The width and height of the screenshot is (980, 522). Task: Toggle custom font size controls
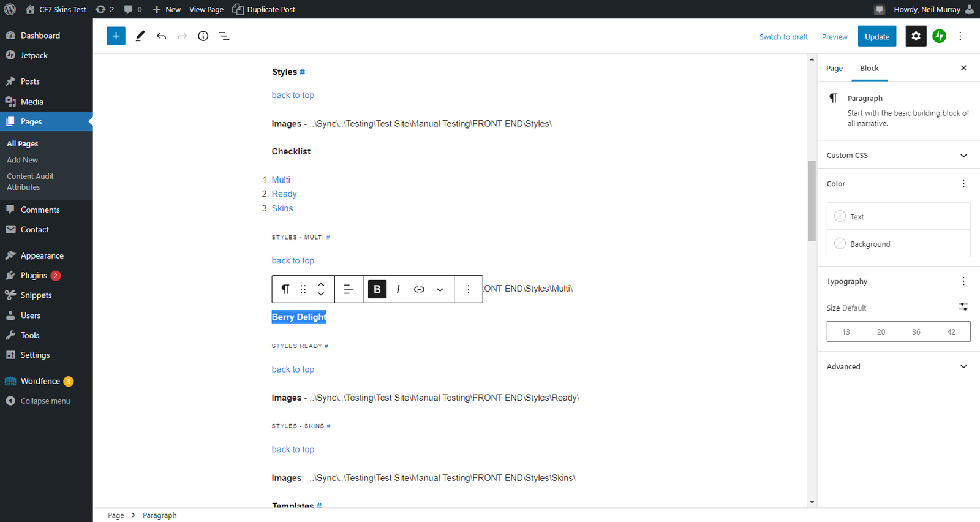click(963, 307)
